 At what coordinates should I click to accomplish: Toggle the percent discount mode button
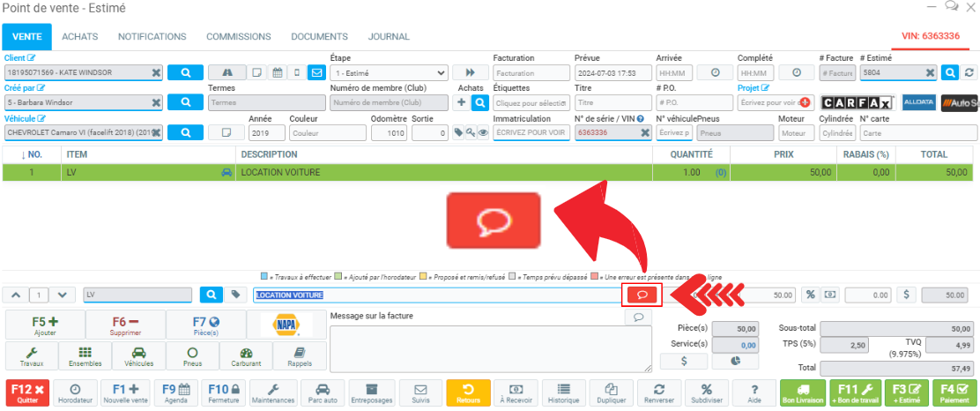click(x=810, y=295)
